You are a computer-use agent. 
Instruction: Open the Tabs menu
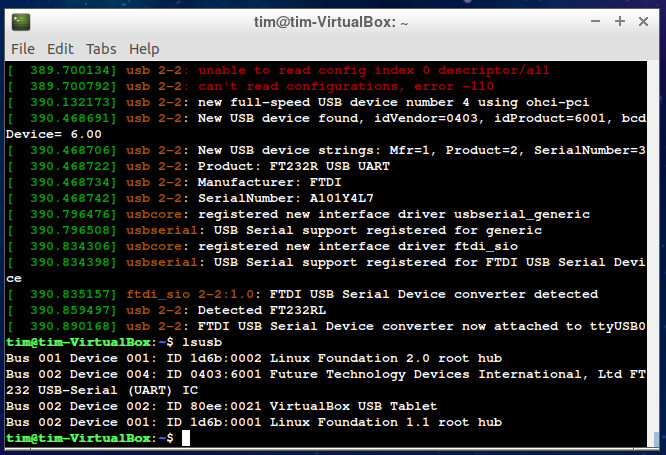[x=101, y=48]
